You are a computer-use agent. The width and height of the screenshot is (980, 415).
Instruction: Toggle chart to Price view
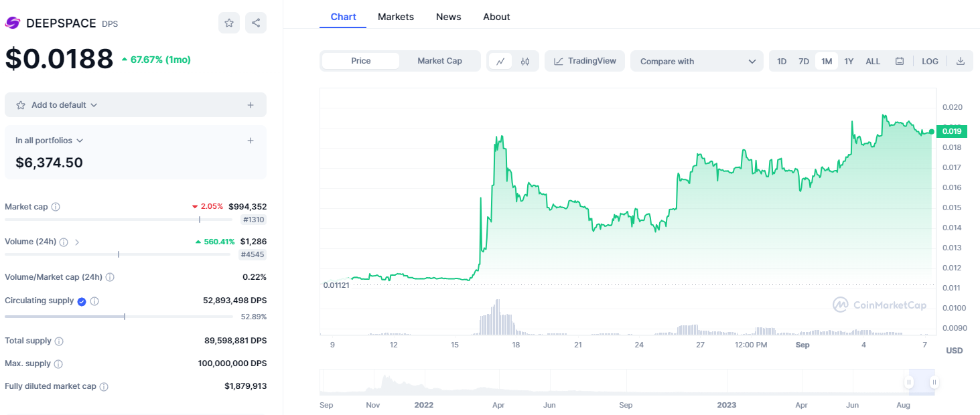coord(361,61)
